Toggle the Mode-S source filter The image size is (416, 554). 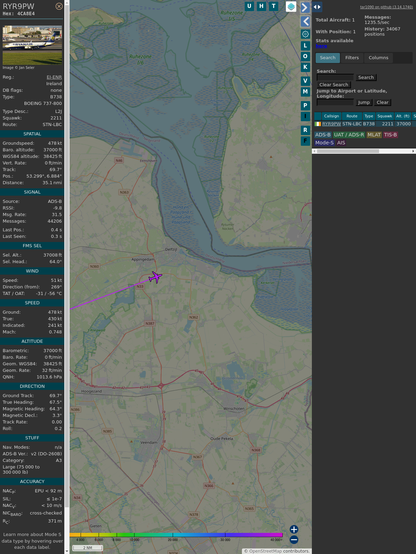tap(324, 143)
